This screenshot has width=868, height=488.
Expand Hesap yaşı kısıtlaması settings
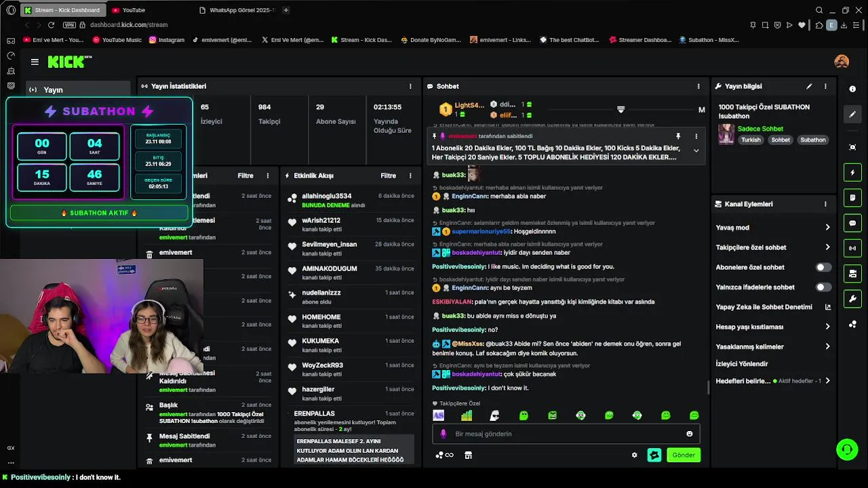click(x=827, y=327)
